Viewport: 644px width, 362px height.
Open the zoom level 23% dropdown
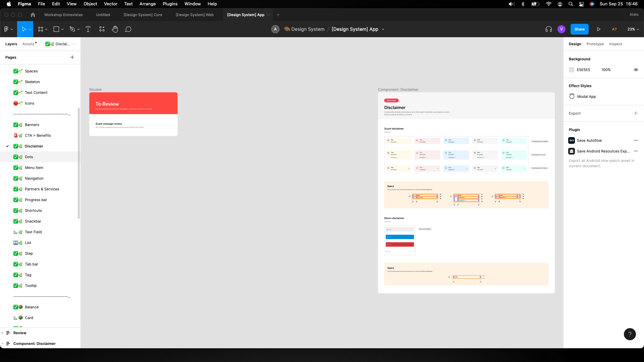(x=633, y=29)
